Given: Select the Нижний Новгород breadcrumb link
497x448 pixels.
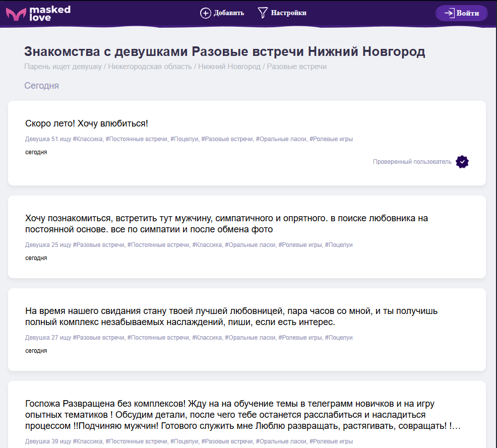Looking at the screenshot, I should click(229, 66).
